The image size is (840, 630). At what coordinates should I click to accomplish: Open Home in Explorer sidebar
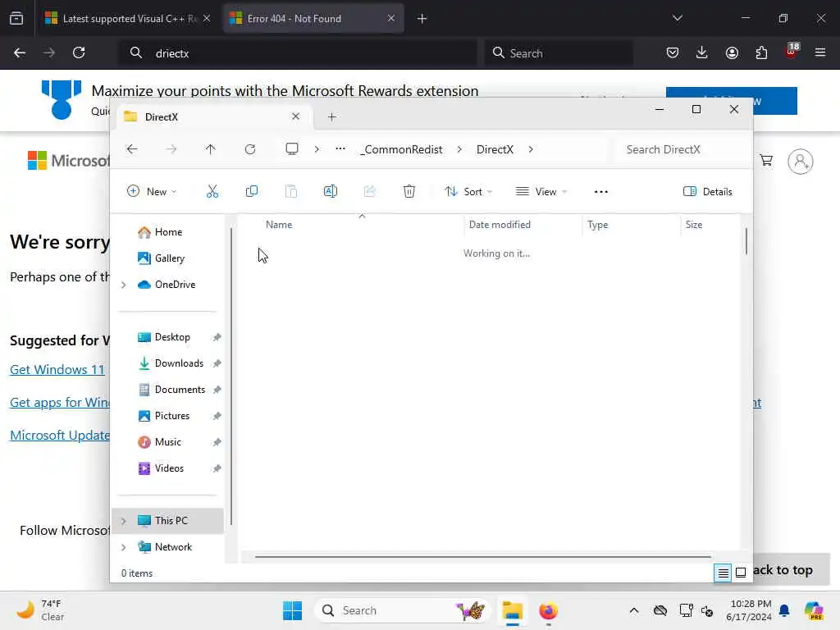click(167, 232)
